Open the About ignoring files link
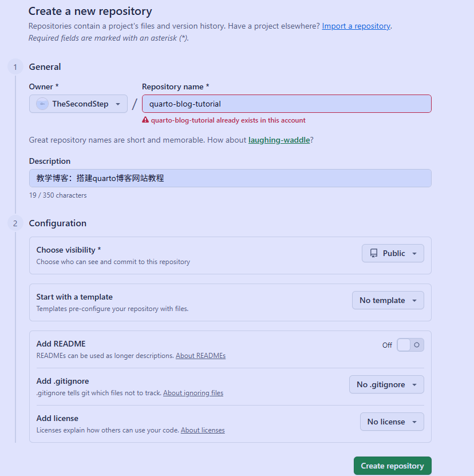 coord(193,393)
